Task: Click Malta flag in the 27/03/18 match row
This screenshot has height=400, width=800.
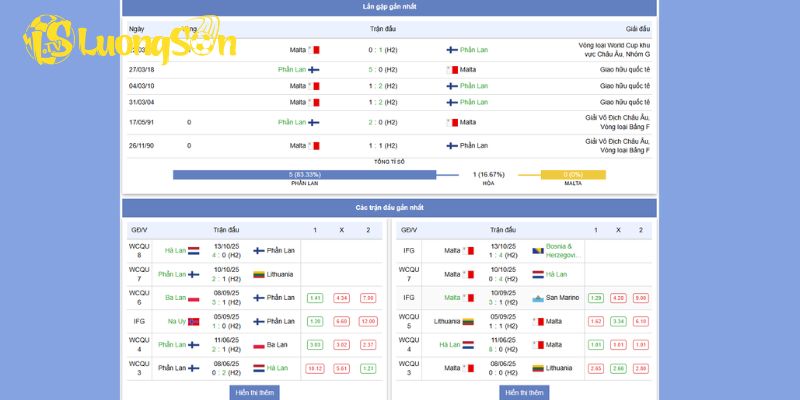Action: pyautogui.click(x=451, y=70)
